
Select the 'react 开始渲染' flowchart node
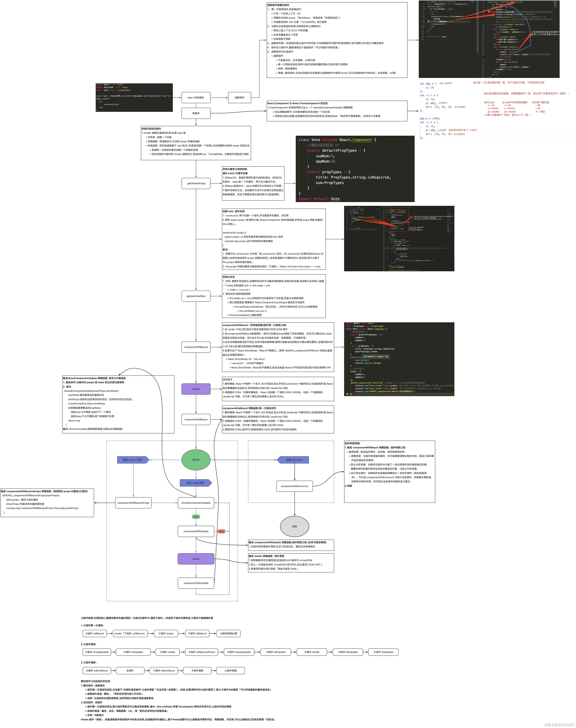[196, 98]
